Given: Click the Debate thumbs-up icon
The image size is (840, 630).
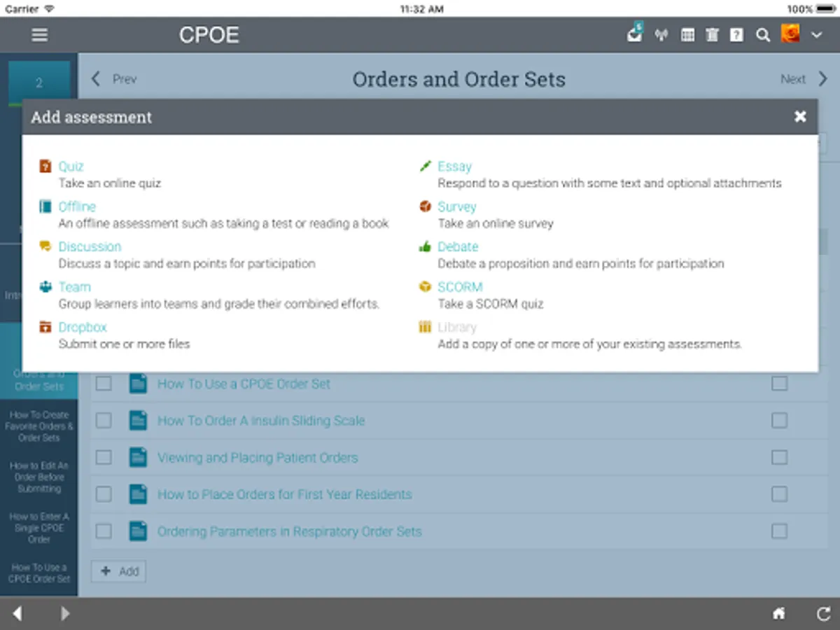Looking at the screenshot, I should pos(425,246).
